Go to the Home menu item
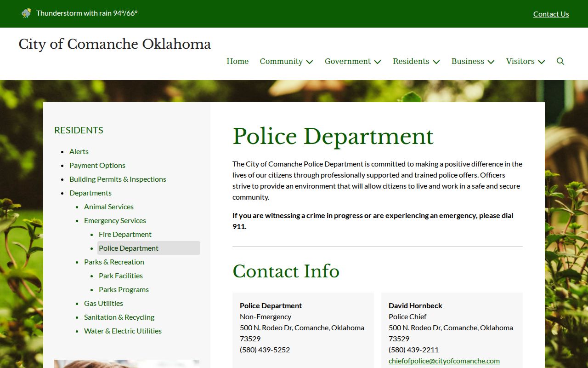The image size is (588, 368). pos(237,61)
